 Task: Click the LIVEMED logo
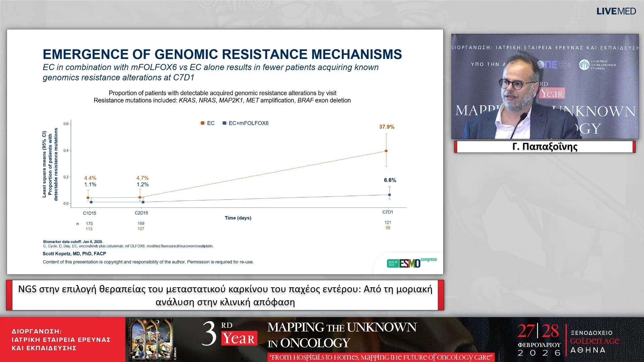616,11
